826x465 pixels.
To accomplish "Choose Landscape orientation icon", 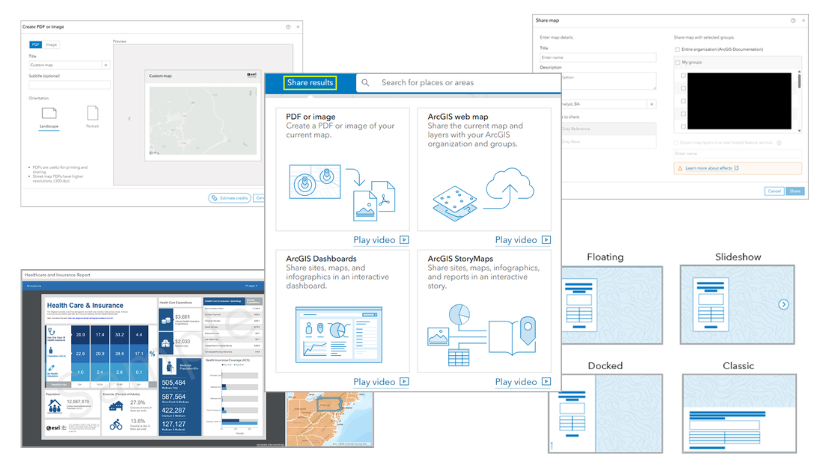I will click(x=49, y=113).
